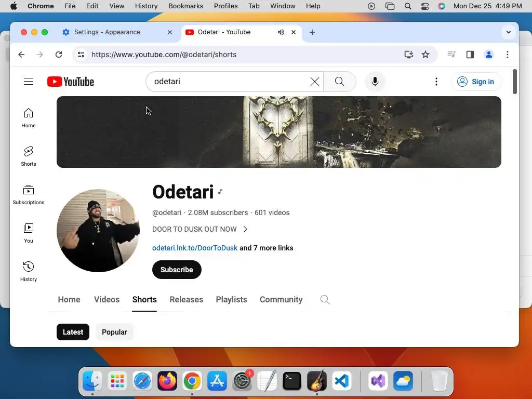
Task: Open the Bookmarks menu
Action: (185, 6)
